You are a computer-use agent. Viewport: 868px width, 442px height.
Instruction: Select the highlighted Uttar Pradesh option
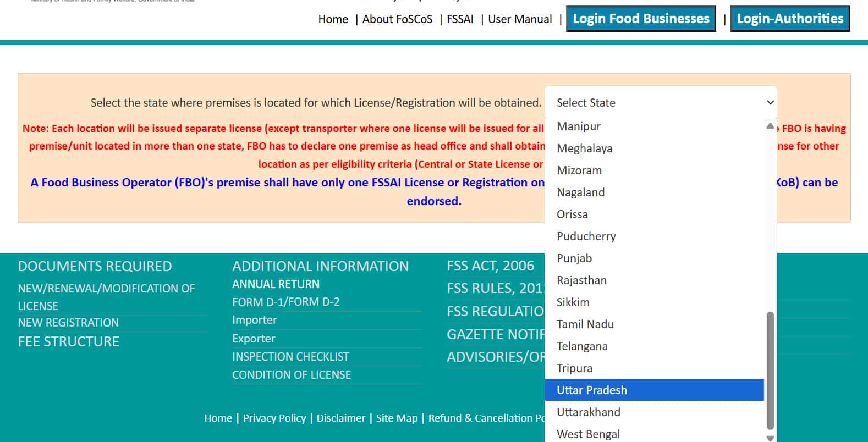pyautogui.click(x=655, y=390)
